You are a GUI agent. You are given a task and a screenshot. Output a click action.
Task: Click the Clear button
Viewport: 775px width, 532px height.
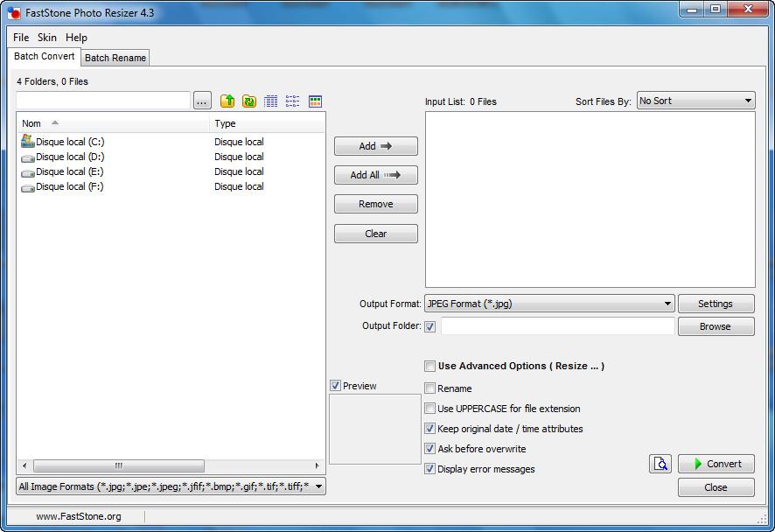(375, 234)
